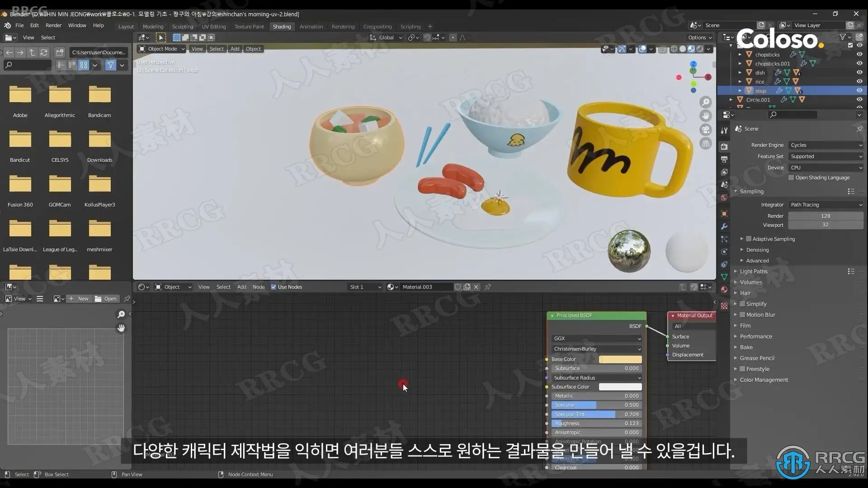Click the zoom magnifier icon in 3D viewport

(705, 102)
